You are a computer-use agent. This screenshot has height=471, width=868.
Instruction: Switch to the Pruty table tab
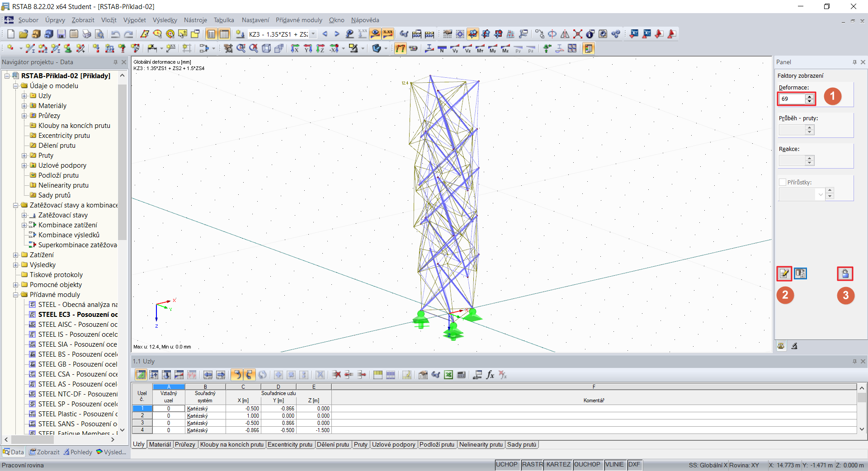click(x=360, y=444)
